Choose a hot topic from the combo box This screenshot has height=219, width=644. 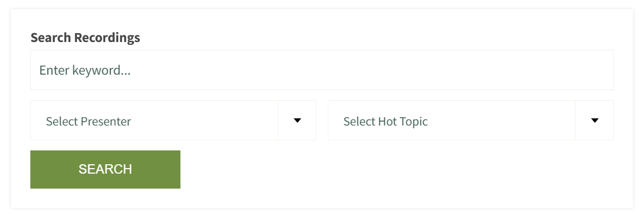click(x=471, y=120)
